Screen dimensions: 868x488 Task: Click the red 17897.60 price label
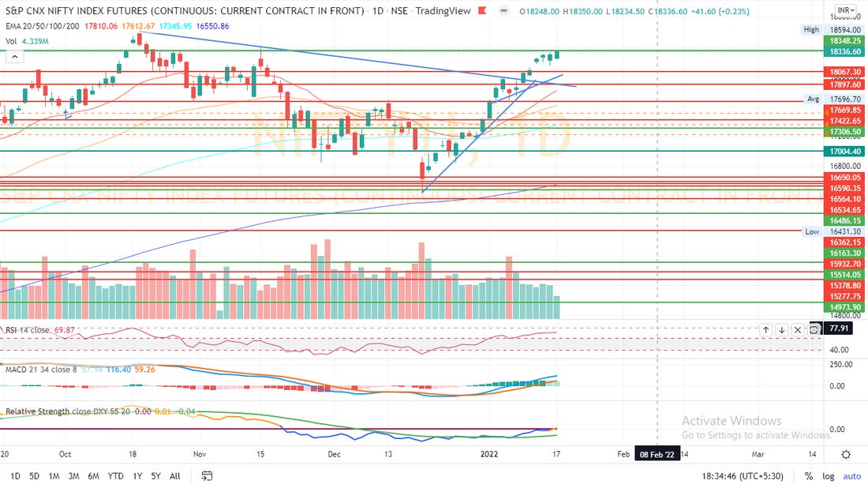[845, 84]
